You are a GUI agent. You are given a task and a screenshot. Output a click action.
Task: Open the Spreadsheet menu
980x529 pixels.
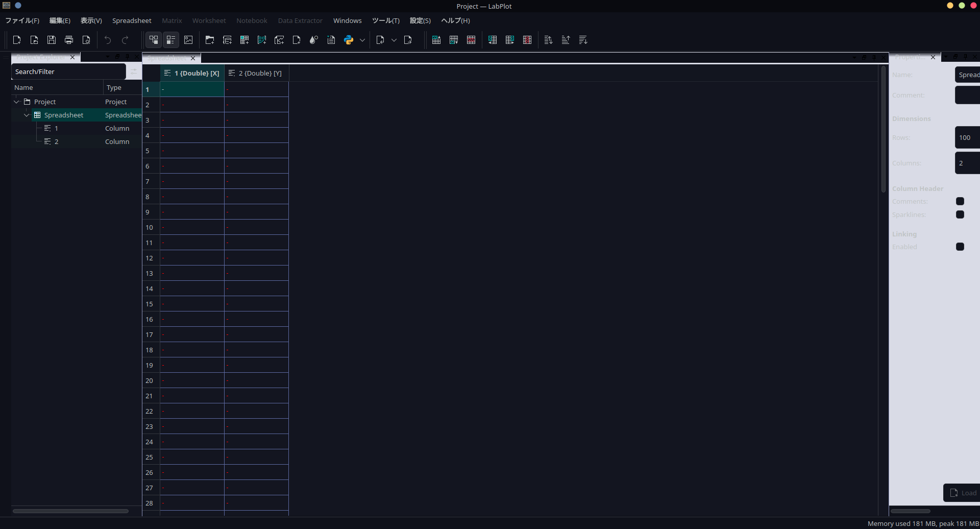tap(132, 20)
